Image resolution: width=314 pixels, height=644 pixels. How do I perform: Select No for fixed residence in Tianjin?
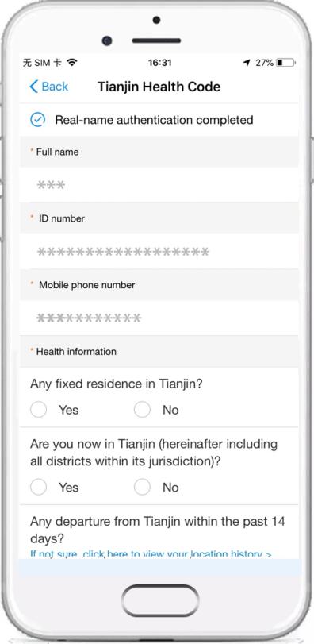point(142,410)
